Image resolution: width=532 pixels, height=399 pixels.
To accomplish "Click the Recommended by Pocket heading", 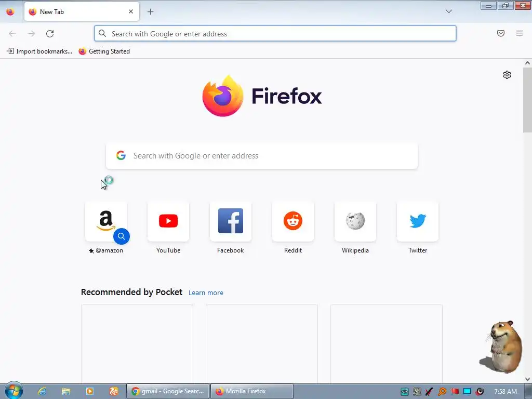I will click(x=131, y=292).
